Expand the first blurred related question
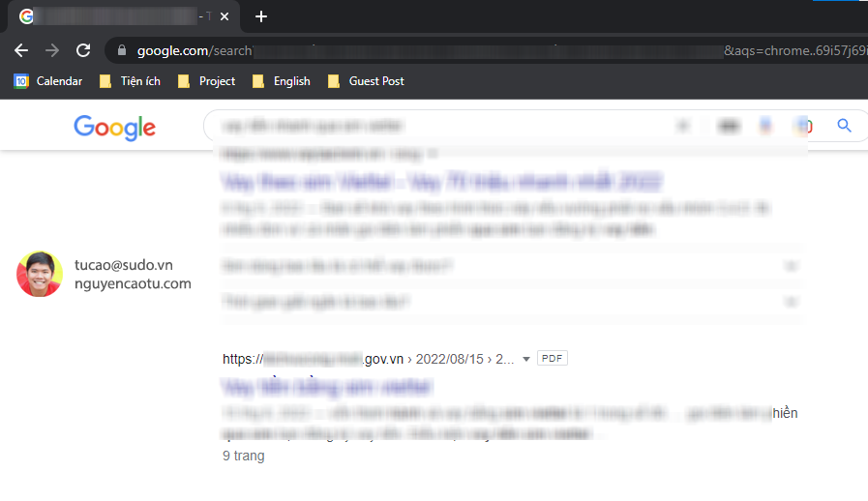The image size is (868, 501). coord(510,266)
